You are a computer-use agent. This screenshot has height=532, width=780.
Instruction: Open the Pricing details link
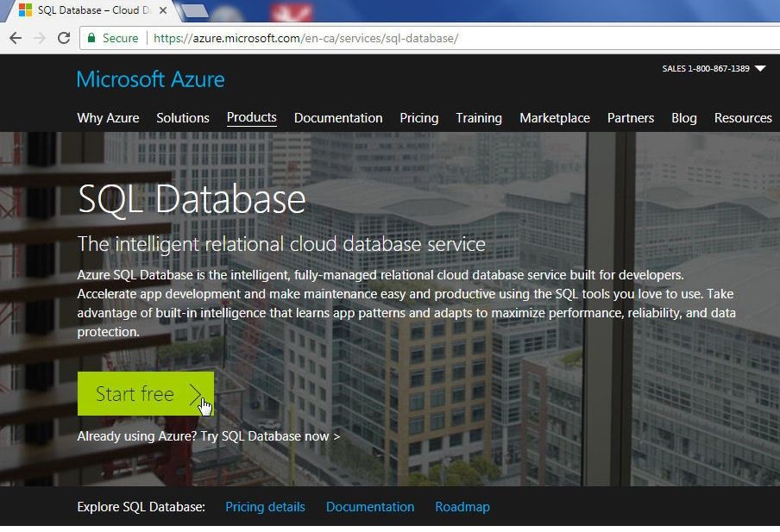click(265, 507)
